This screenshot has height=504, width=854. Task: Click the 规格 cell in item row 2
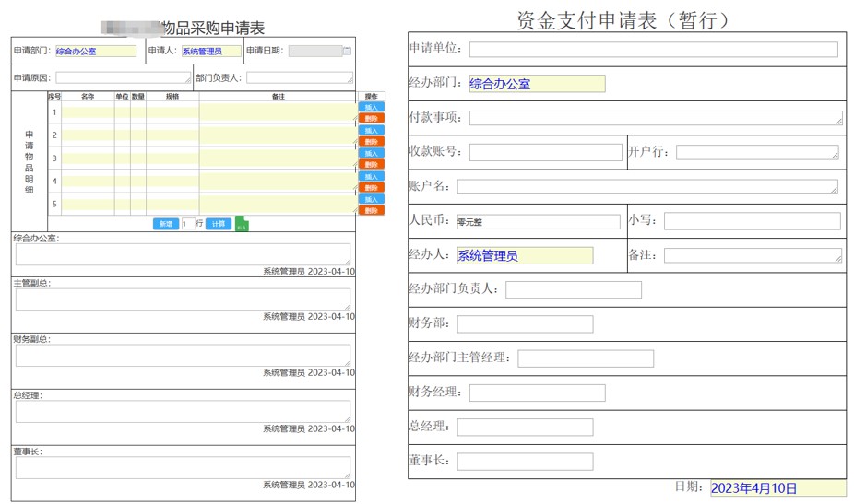pyautogui.click(x=172, y=135)
